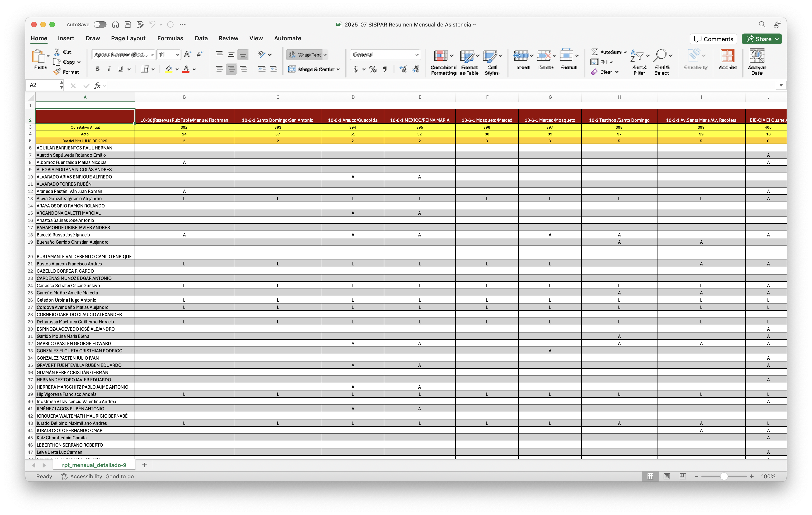This screenshot has height=515, width=812.
Task: Click the percent style icon
Action: 373,70
